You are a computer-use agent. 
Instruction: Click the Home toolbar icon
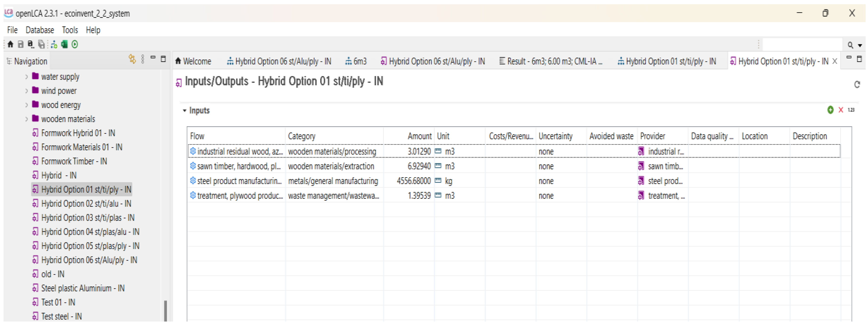[10, 44]
